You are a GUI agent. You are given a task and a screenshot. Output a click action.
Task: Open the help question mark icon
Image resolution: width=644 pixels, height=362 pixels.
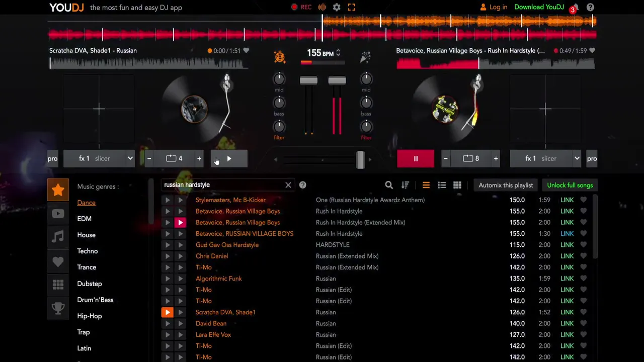click(590, 7)
